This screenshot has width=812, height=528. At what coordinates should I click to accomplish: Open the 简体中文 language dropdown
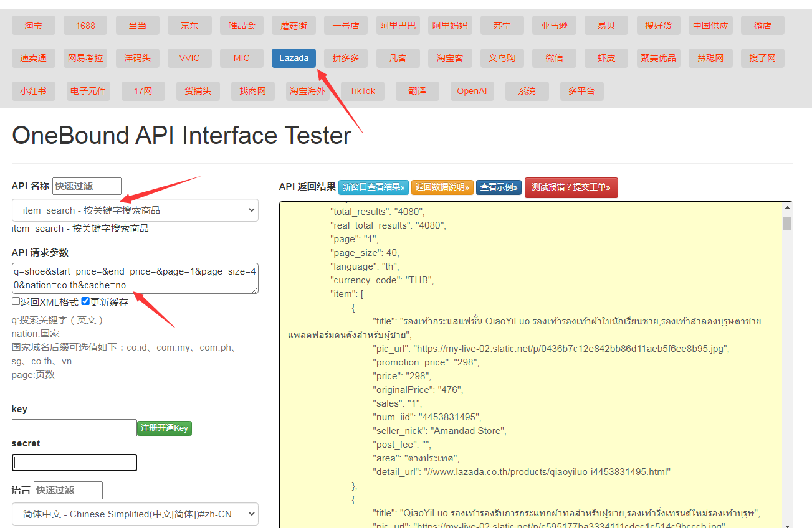(135, 514)
